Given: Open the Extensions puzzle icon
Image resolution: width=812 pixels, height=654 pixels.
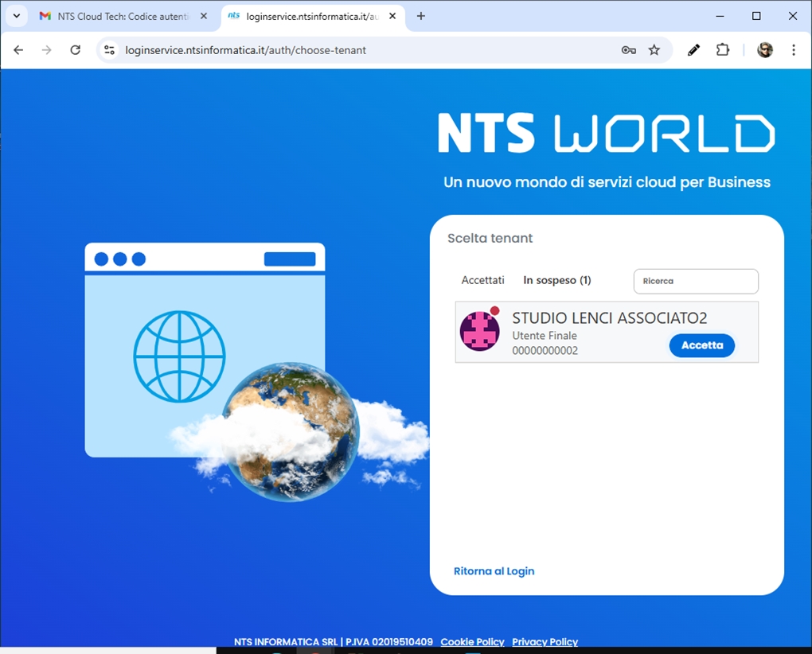Looking at the screenshot, I should (722, 49).
